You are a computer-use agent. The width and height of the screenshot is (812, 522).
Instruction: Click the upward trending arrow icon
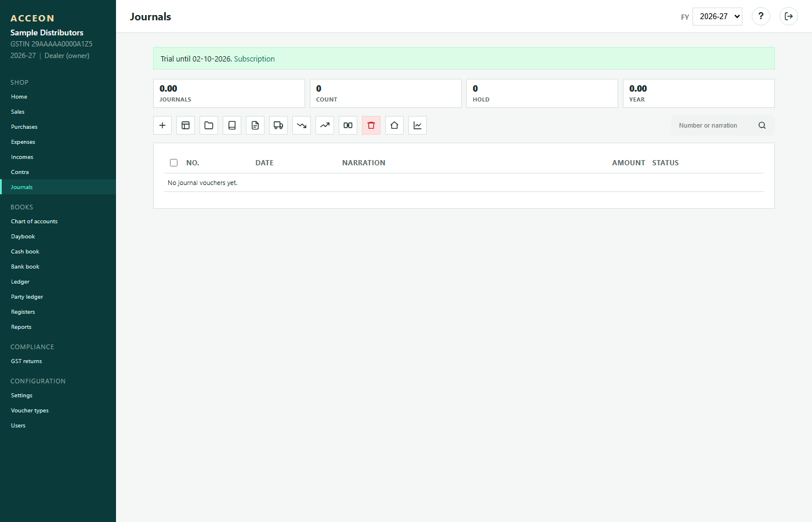[325, 125]
